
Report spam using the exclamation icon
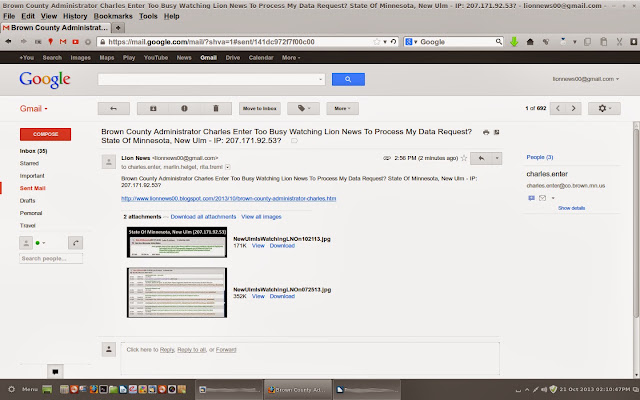184,109
